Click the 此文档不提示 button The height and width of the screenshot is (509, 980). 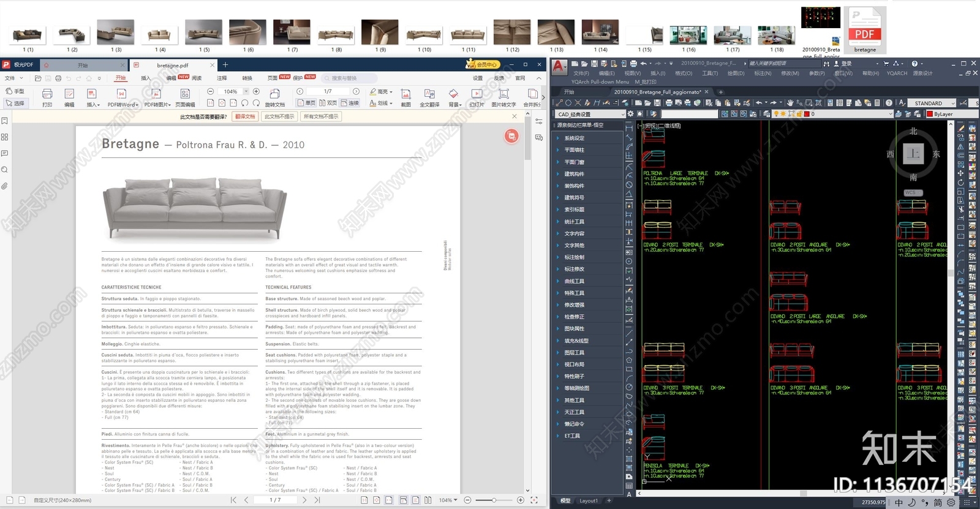click(279, 116)
